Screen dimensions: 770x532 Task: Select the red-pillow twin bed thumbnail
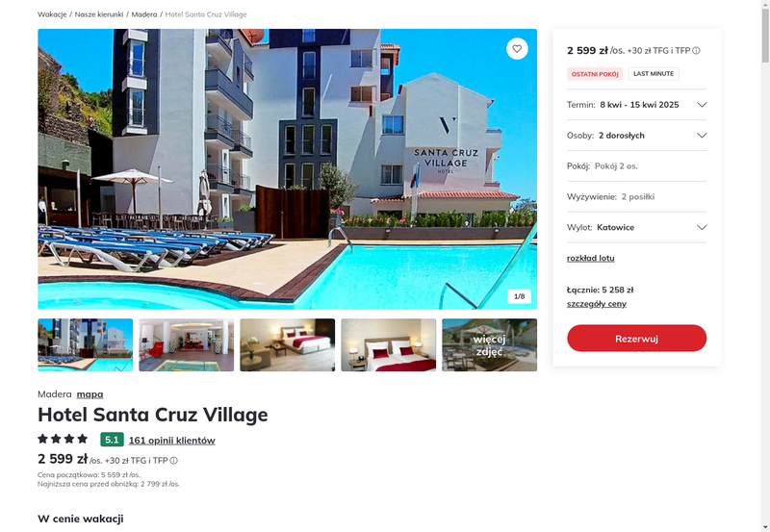[x=389, y=345]
